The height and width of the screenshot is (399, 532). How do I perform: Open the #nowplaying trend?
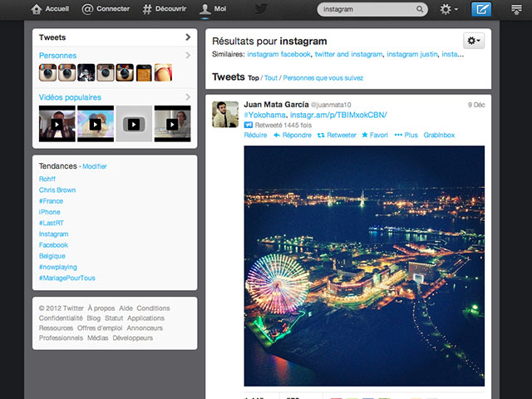58,267
